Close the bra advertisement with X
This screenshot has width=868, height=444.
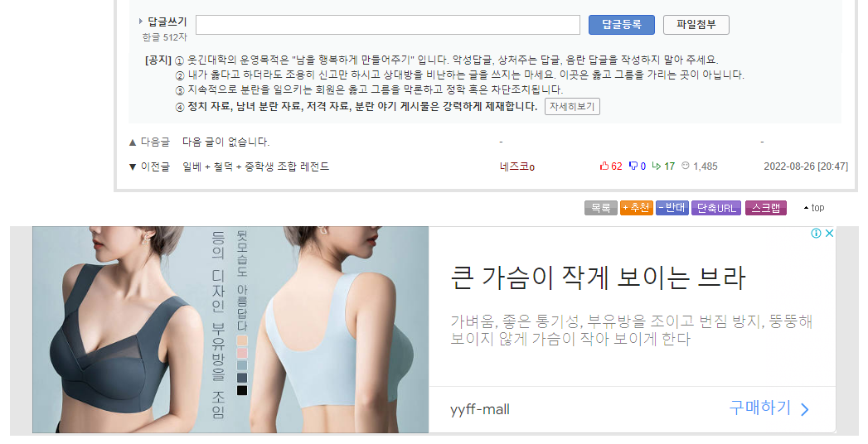point(829,234)
